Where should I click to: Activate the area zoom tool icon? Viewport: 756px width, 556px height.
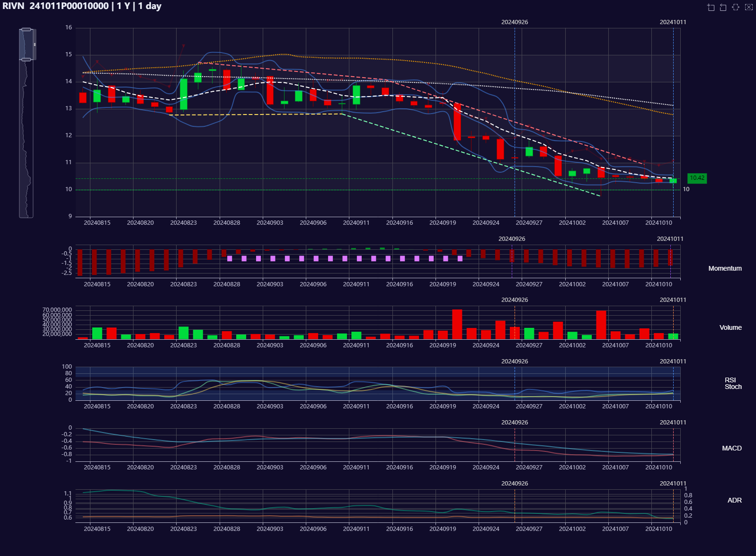(x=711, y=7)
